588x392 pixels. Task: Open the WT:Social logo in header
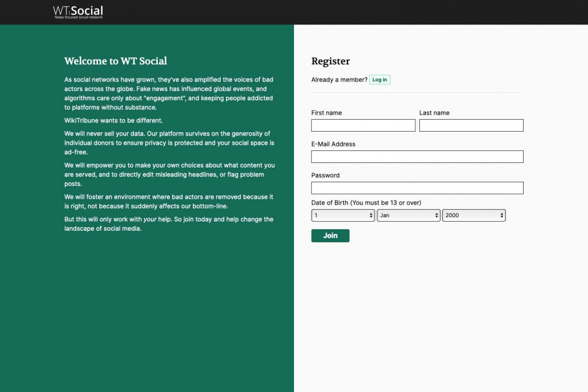coord(78,12)
